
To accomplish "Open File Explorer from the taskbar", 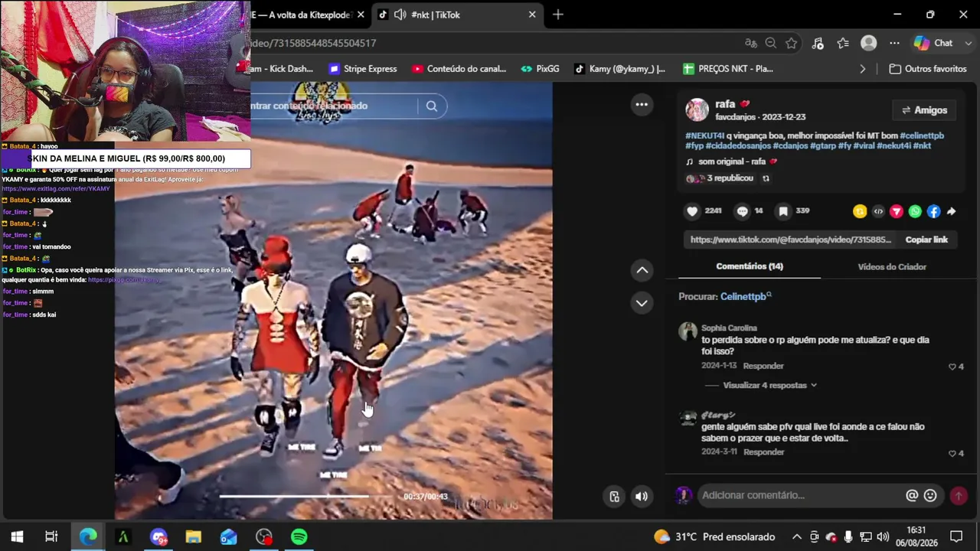I will [193, 537].
